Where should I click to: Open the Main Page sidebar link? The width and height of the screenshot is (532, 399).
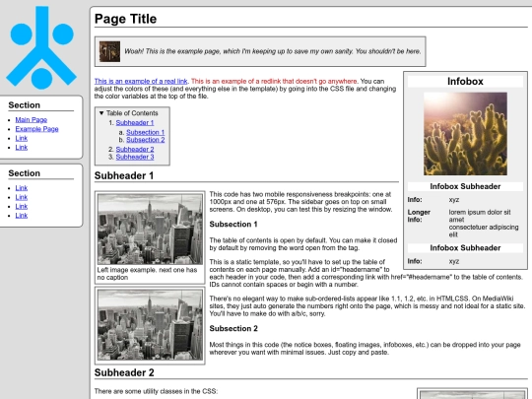[x=32, y=120]
